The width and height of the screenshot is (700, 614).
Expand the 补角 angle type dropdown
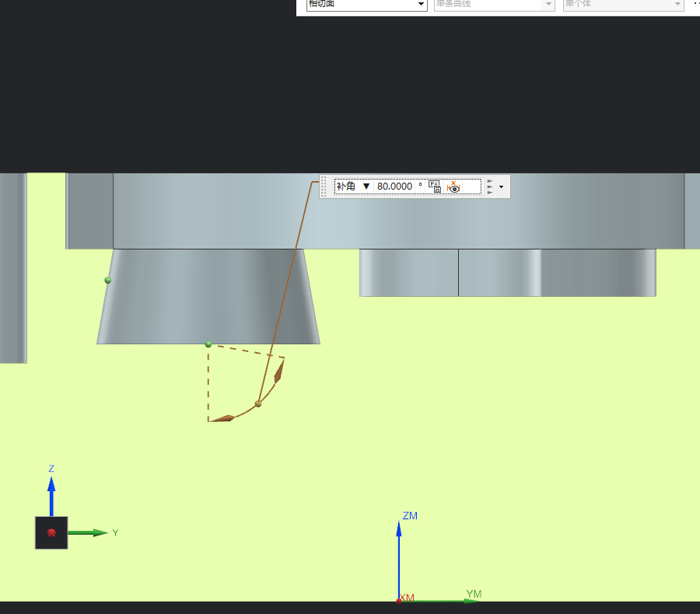pos(353,186)
